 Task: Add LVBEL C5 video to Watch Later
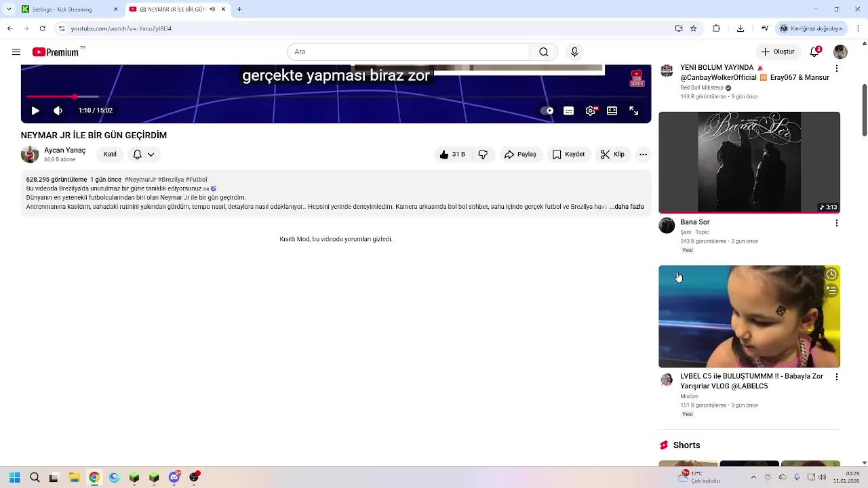tap(831, 274)
